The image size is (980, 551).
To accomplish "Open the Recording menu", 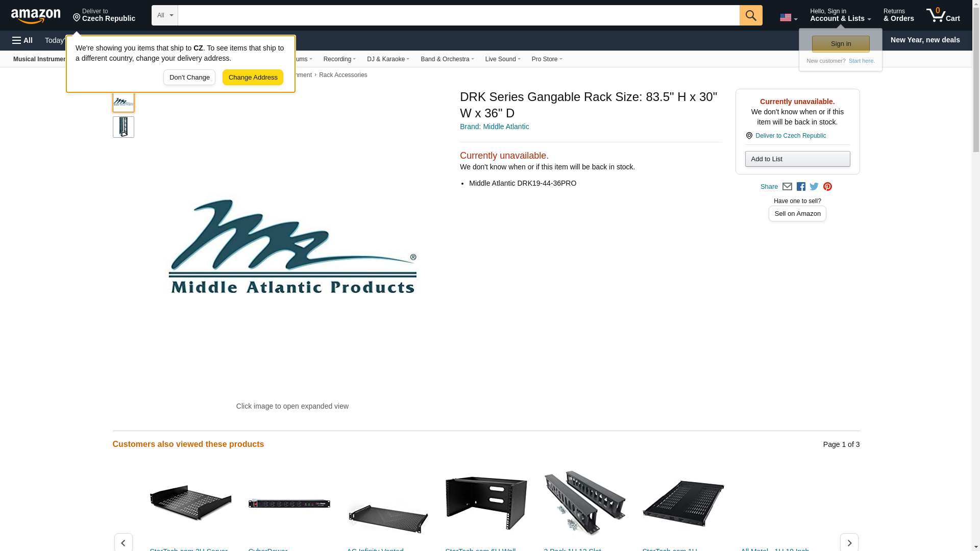I will point(339,59).
